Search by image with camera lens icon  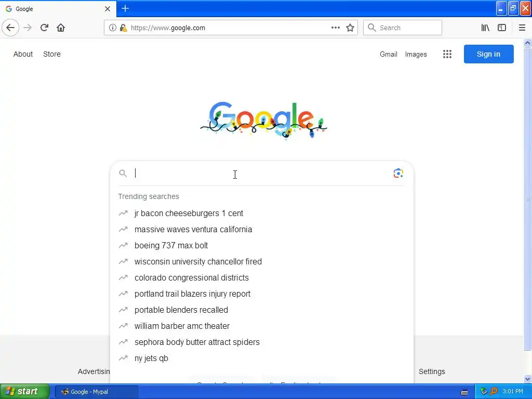[x=398, y=174]
